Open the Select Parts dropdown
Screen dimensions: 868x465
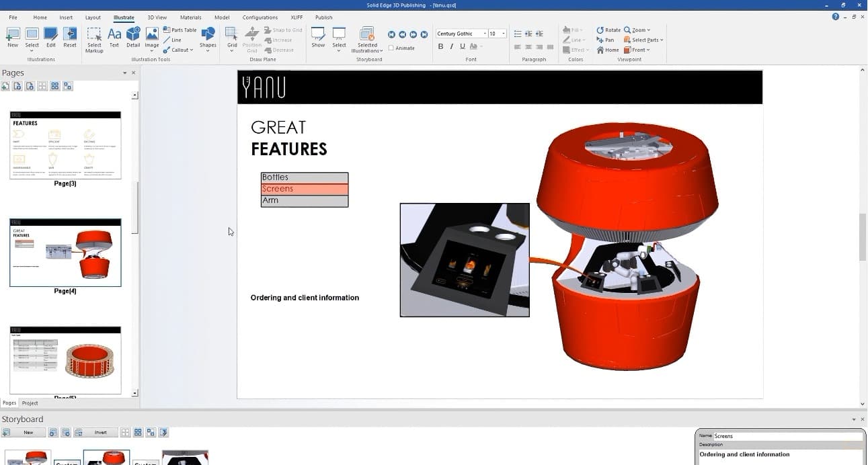[x=662, y=40]
